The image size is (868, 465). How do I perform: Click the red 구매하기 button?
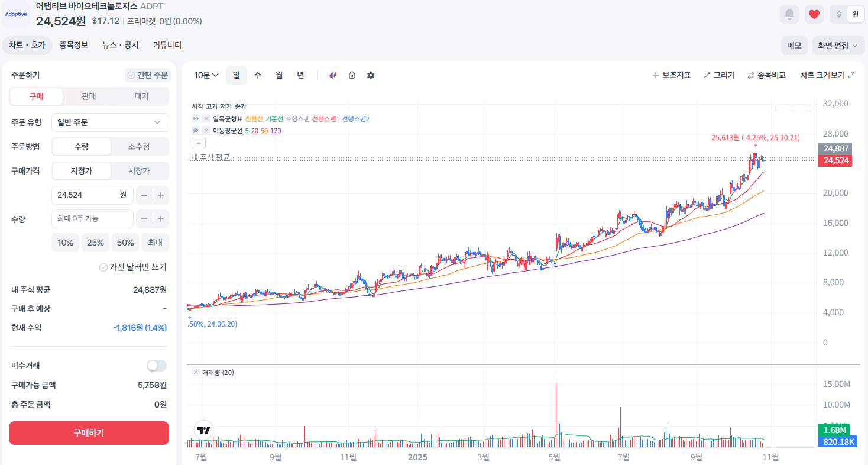(89, 433)
